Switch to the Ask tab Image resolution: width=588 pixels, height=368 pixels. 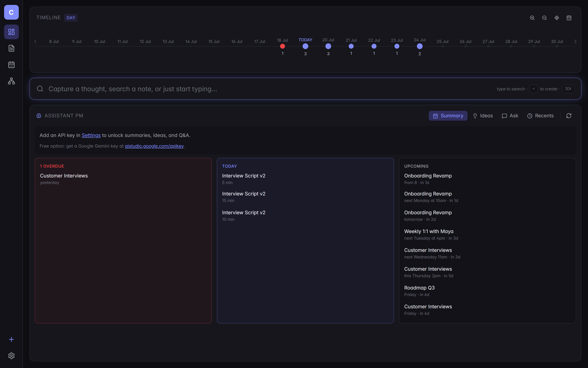click(510, 116)
